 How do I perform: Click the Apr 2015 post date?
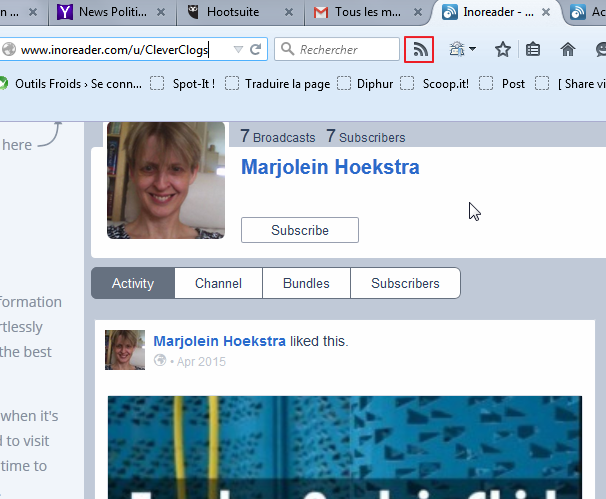pyautogui.click(x=201, y=361)
